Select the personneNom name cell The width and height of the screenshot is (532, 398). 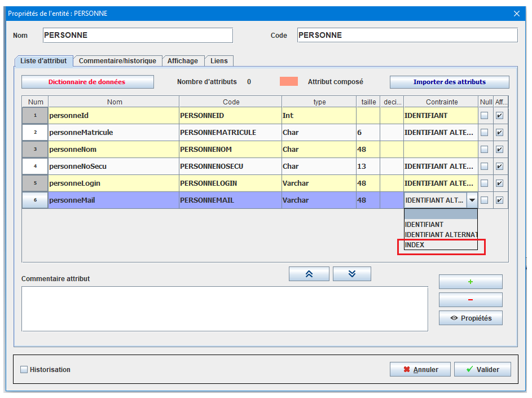point(113,150)
